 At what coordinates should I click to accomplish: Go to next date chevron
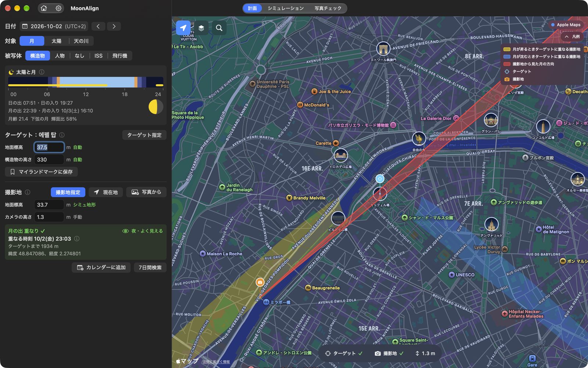pos(114,26)
